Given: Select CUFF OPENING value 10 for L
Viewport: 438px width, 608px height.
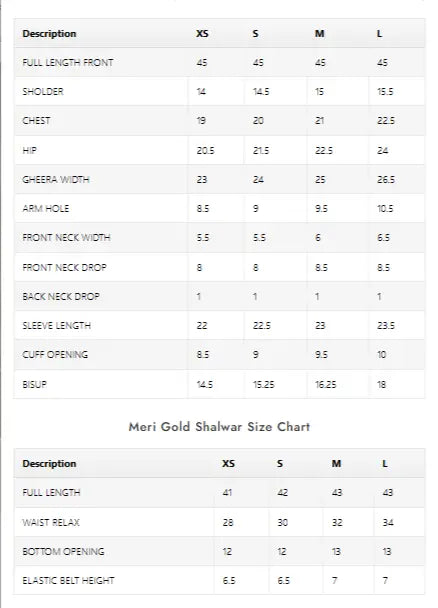Looking at the screenshot, I should 381,354.
